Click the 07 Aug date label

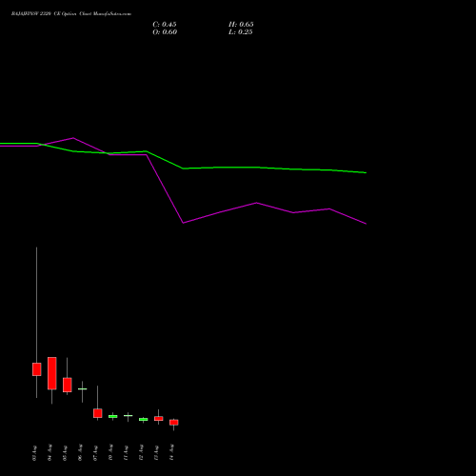pos(95,453)
